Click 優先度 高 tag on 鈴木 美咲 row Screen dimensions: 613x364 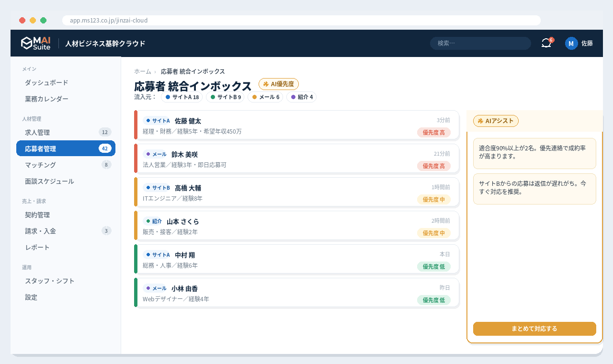click(x=434, y=166)
